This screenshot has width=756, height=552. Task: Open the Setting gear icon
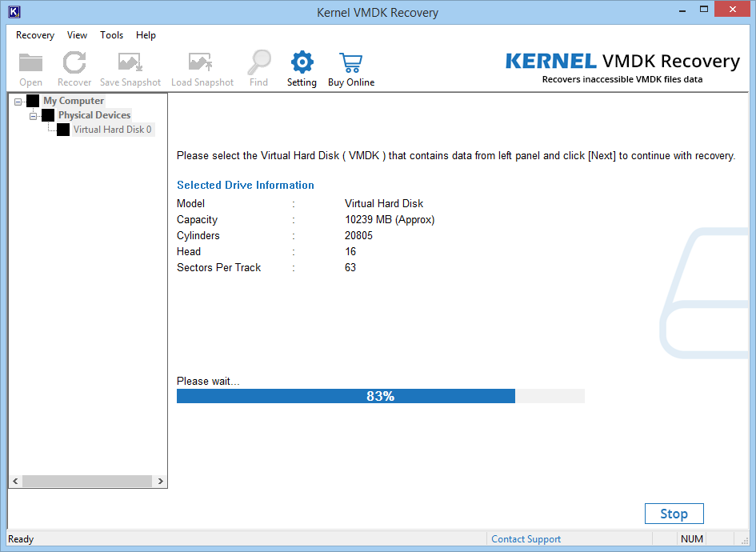pyautogui.click(x=302, y=62)
